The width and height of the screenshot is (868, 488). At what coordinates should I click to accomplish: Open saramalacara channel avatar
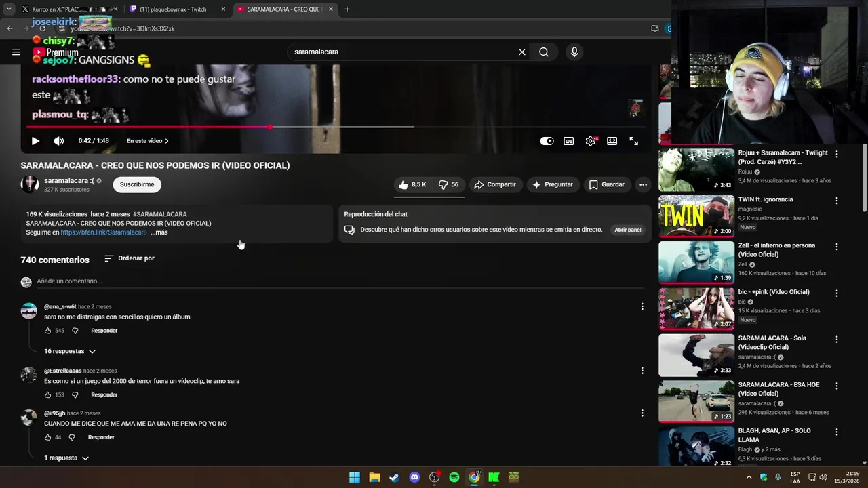30,184
